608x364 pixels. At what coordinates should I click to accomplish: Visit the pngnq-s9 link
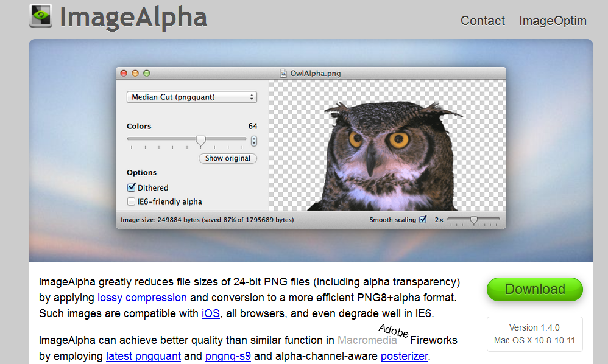coord(228,356)
